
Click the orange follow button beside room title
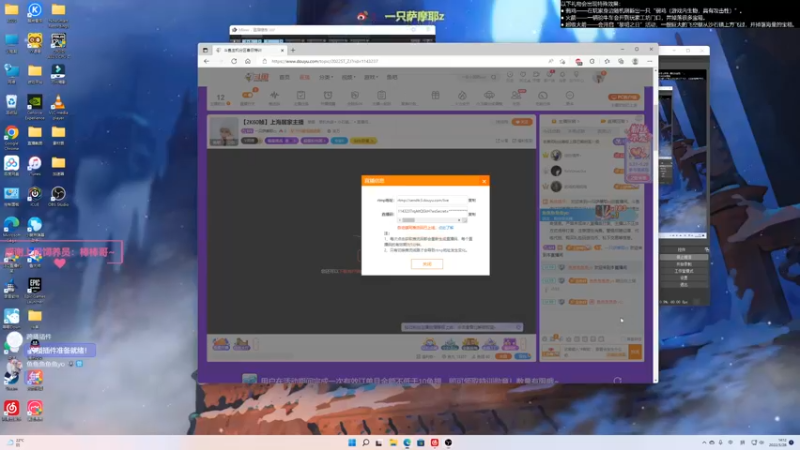coord(521,122)
